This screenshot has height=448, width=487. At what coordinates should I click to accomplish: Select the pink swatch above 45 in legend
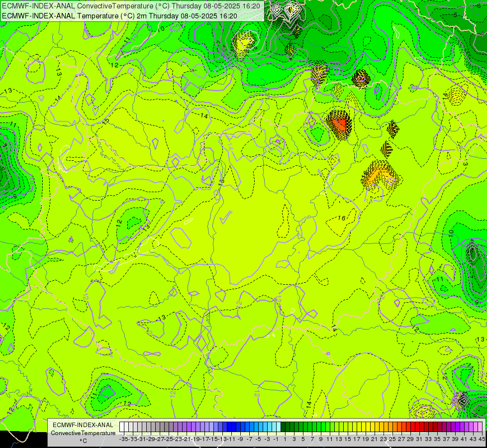click(x=480, y=427)
